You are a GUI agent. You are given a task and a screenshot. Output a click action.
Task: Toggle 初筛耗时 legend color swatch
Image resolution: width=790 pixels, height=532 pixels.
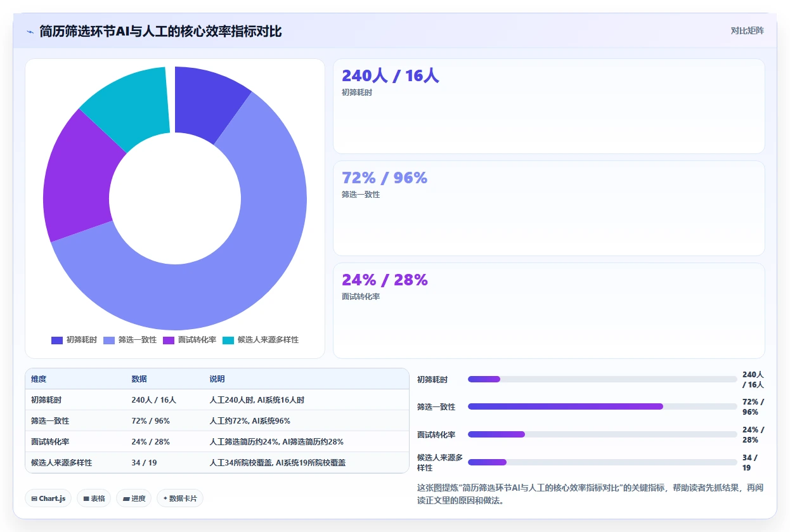tap(57, 340)
